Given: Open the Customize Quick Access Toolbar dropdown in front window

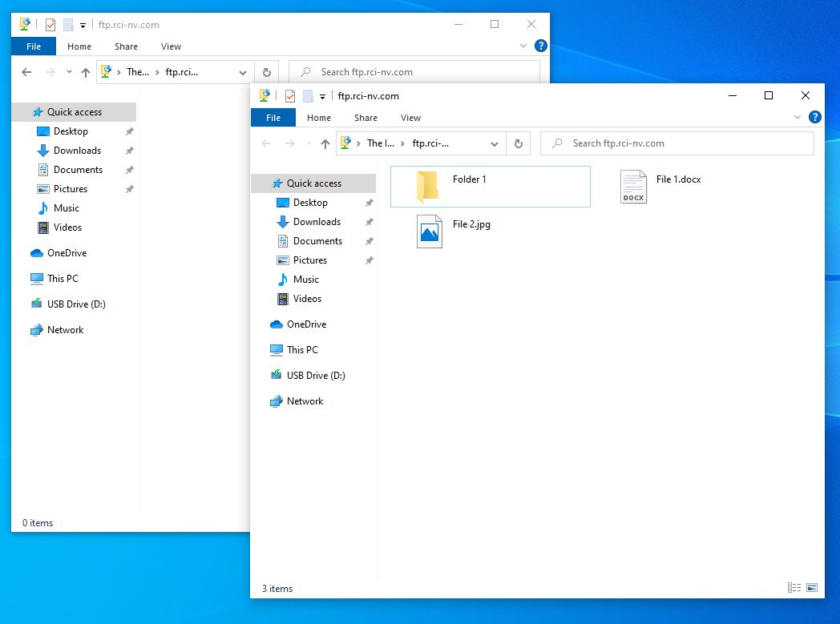Looking at the screenshot, I should (x=322, y=97).
